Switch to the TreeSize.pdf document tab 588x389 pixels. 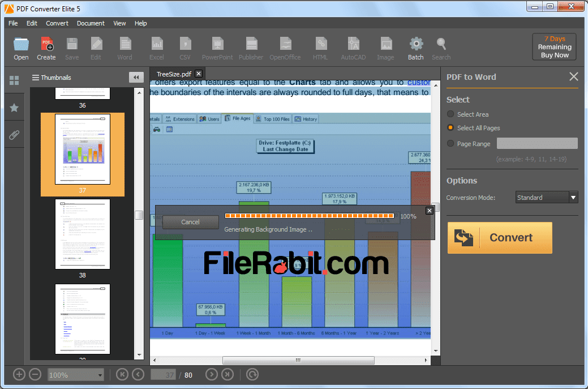pos(174,74)
